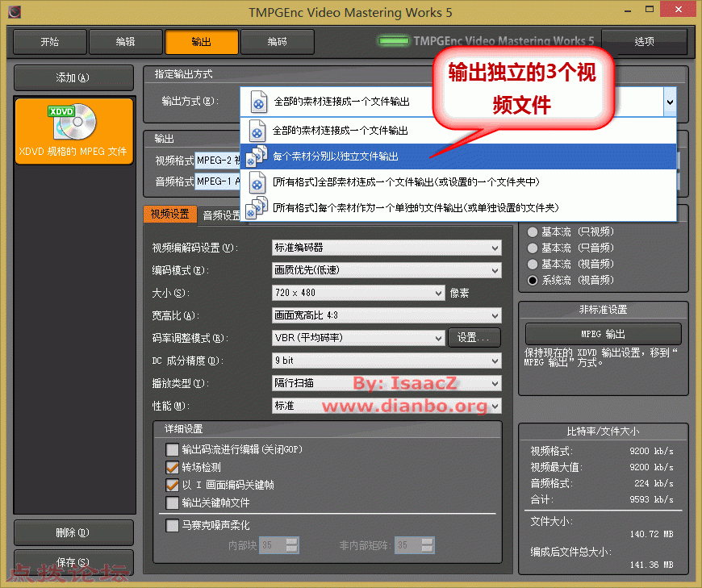Image resolution: width=702 pixels, height=588 pixels.
Task: Switch to the 编辑 tab
Action: (125, 42)
